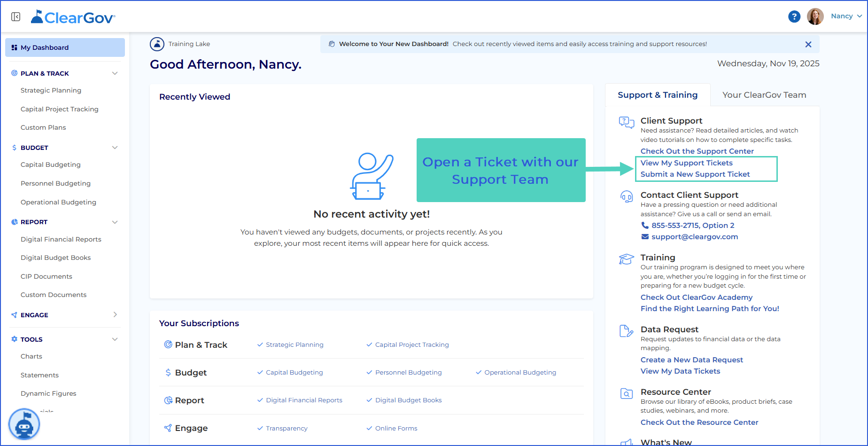Click the Tools gear icon in sidebar

click(x=15, y=339)
